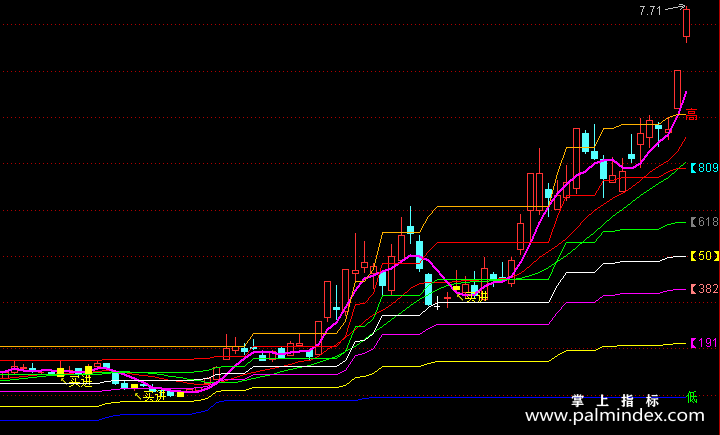Viewport: 720px width, 435px height.
Task: Select the green 低 marker label
Action: [692, 397]
